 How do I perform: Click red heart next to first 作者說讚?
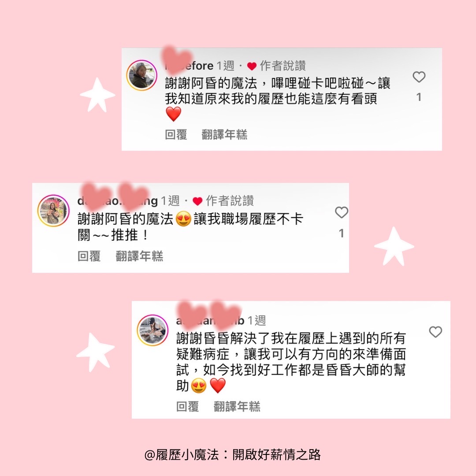(x=252, y=66)
